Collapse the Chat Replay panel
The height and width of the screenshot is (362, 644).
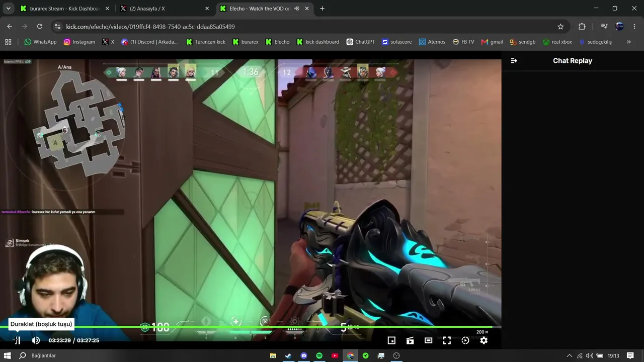514,61
